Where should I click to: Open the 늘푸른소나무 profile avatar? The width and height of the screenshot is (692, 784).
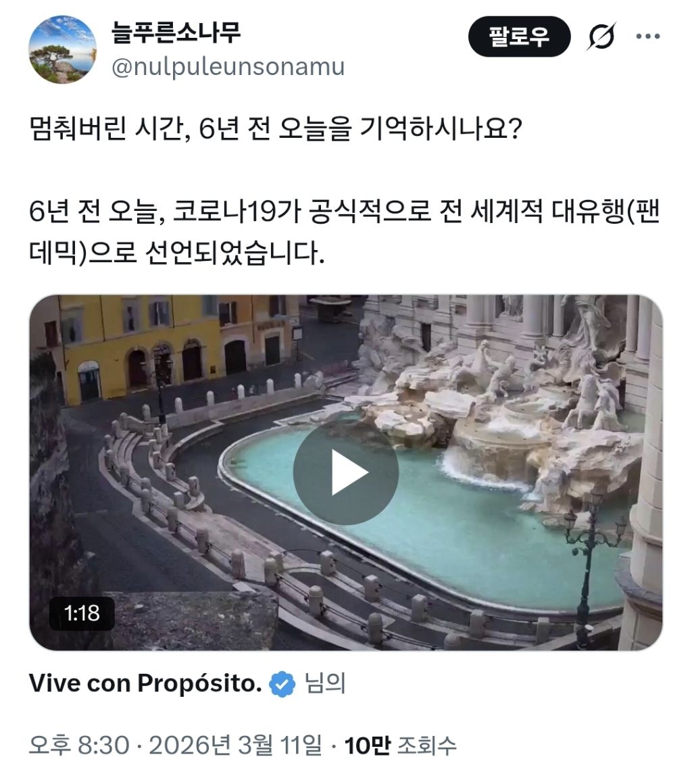coord(62,49)
